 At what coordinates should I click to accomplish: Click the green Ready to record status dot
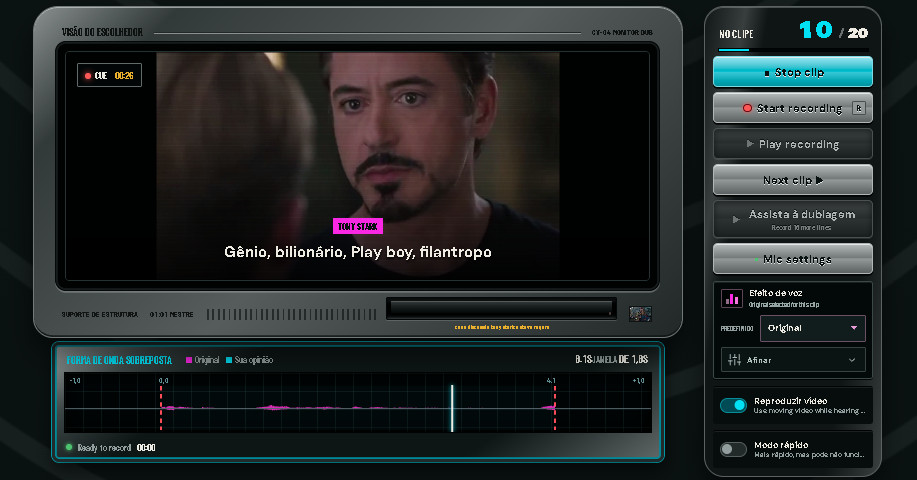tap(69, 447)
